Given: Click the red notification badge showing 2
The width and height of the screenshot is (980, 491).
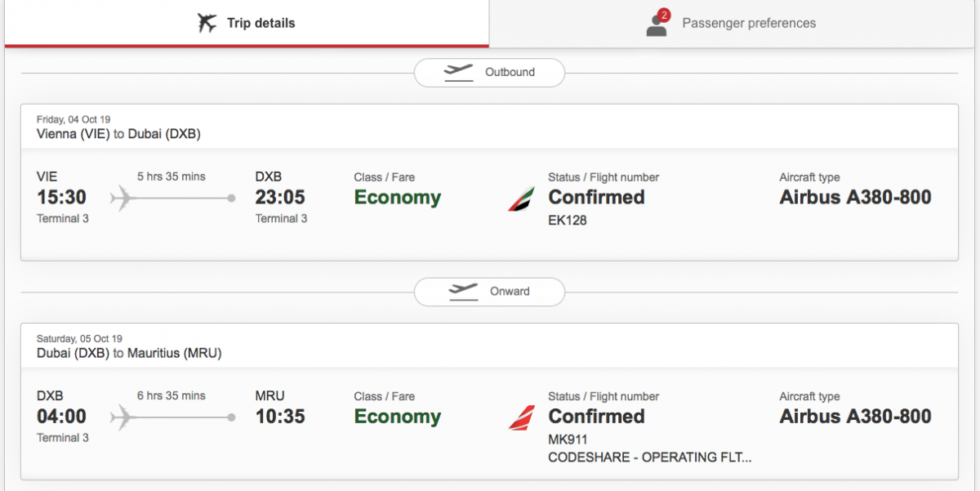Looking at the screenshot, I should click(664, 15).
